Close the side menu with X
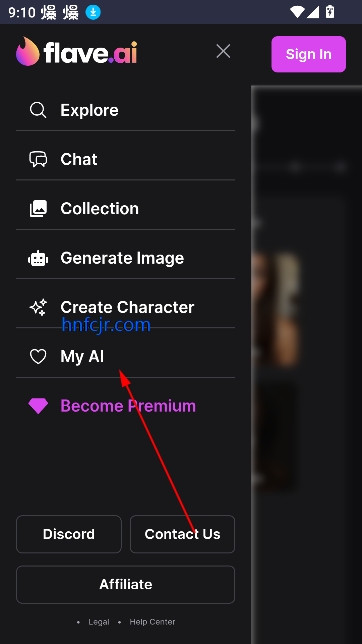Screen dimensions: 362x644 coord(223,51)
